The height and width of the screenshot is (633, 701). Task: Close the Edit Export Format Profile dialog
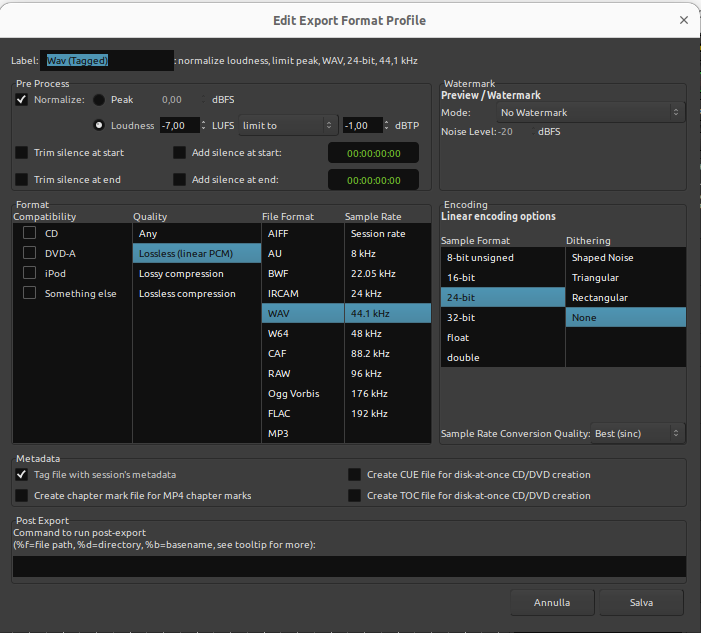684,19
